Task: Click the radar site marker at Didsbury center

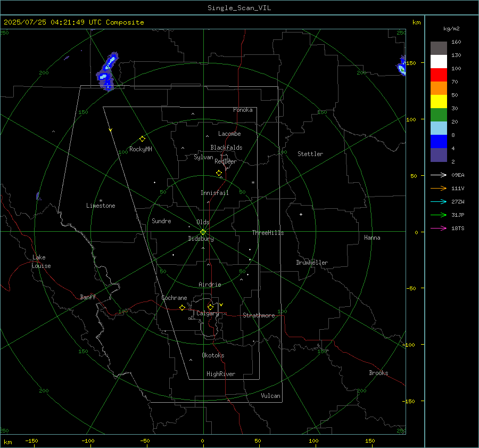Action: 203,232
